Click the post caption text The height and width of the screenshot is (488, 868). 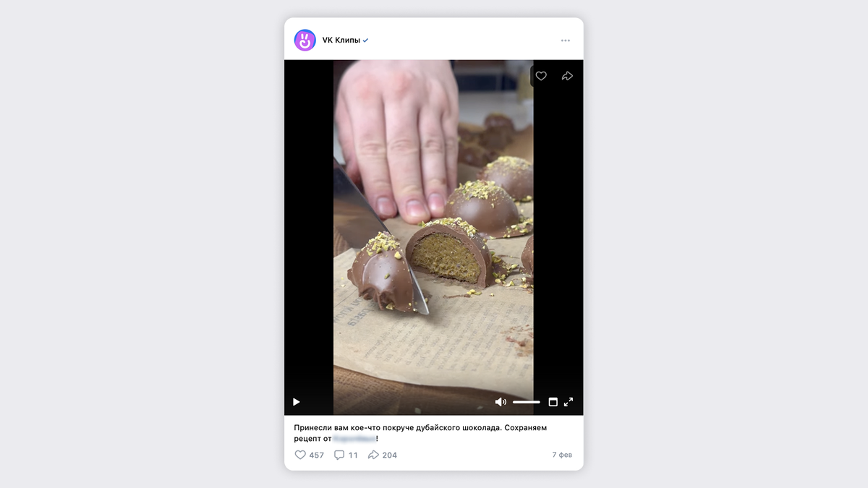[x=420, y=433]
